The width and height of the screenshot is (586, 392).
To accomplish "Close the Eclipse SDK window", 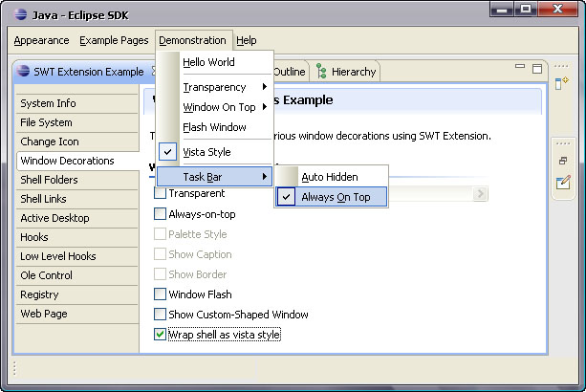I will pos(558,9).
